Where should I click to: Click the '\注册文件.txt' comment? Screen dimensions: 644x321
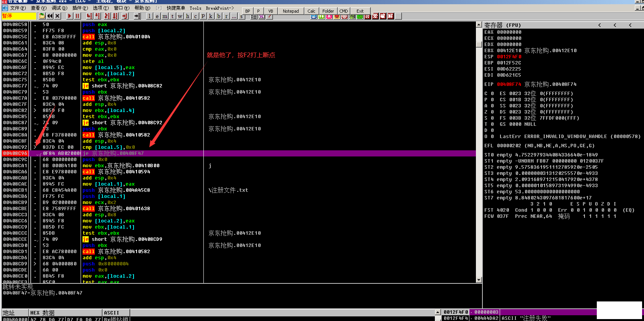click(x=228, y=190)
